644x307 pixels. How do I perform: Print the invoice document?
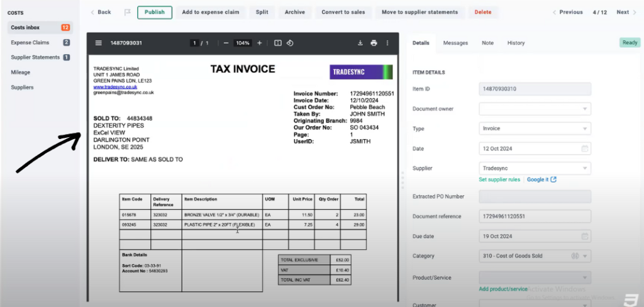[x=374, y=43]
